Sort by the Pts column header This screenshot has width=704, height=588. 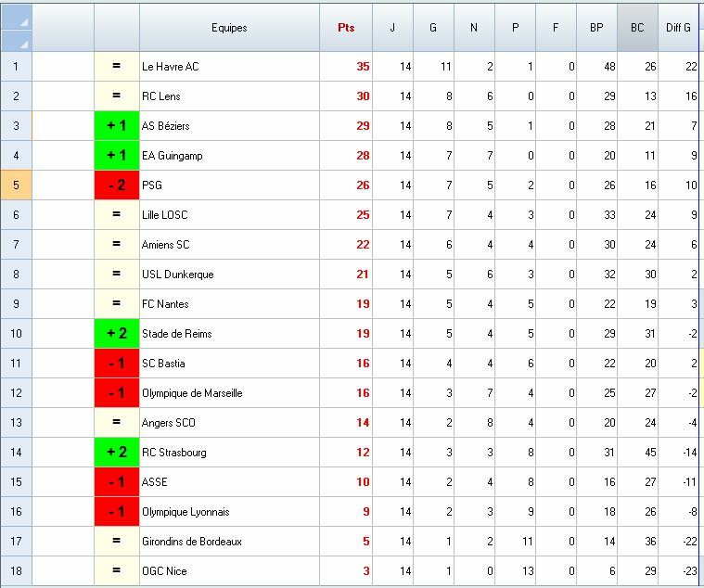tap(346, 28)
